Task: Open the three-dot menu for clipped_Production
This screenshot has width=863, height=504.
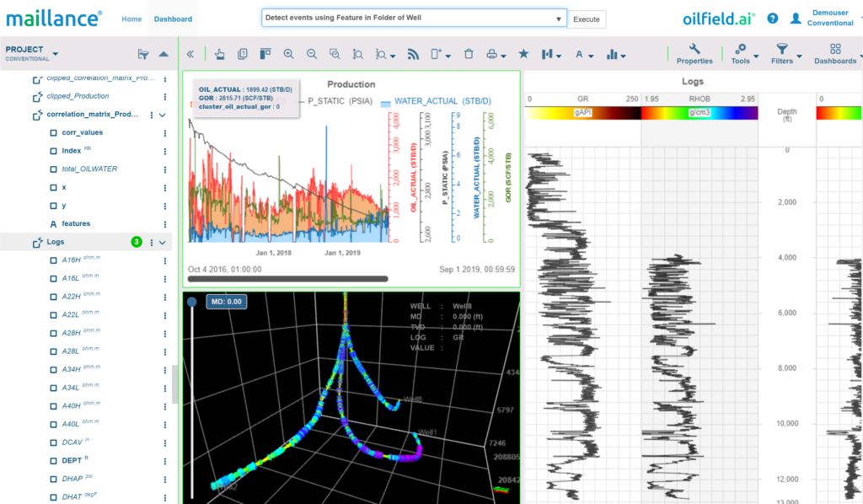Action: point(164,97)
